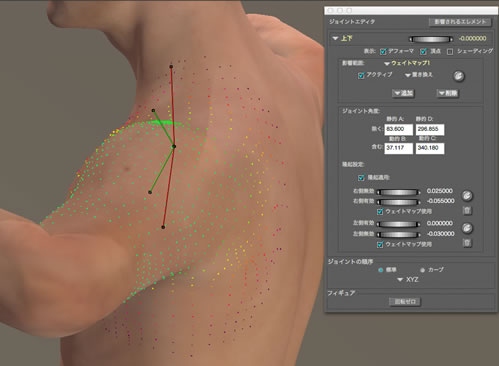
Task: Open the ウェイトマップ1 dropdown
Action: (x=407, y=63)
